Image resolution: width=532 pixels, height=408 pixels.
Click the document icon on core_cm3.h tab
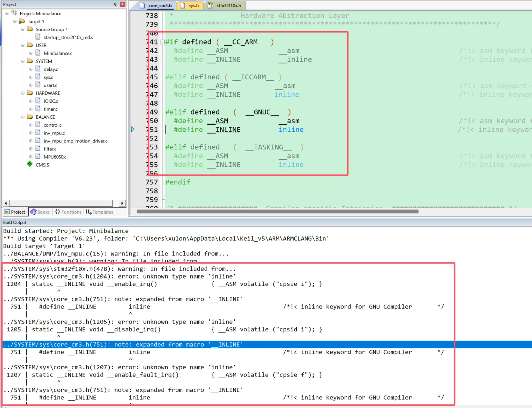click(141, 6)
